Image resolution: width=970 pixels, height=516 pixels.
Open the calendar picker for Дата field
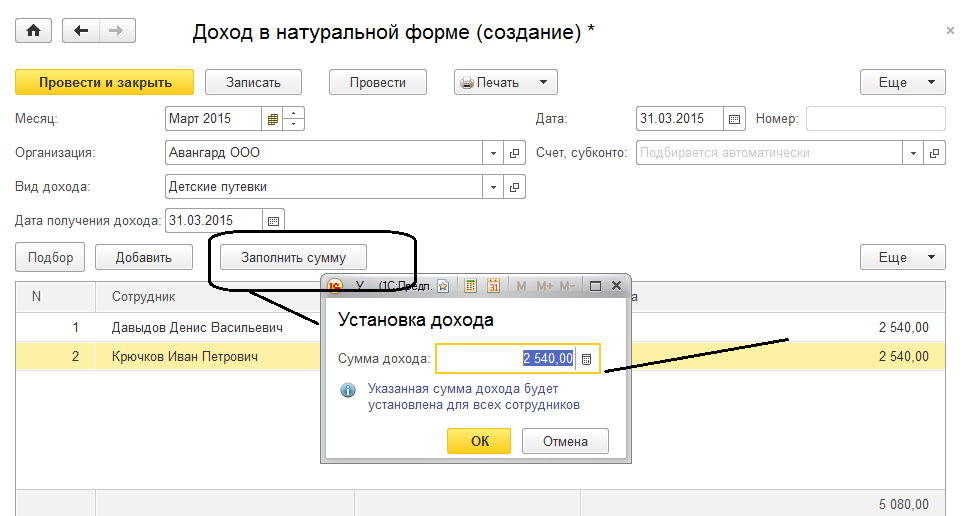point(735,119)
